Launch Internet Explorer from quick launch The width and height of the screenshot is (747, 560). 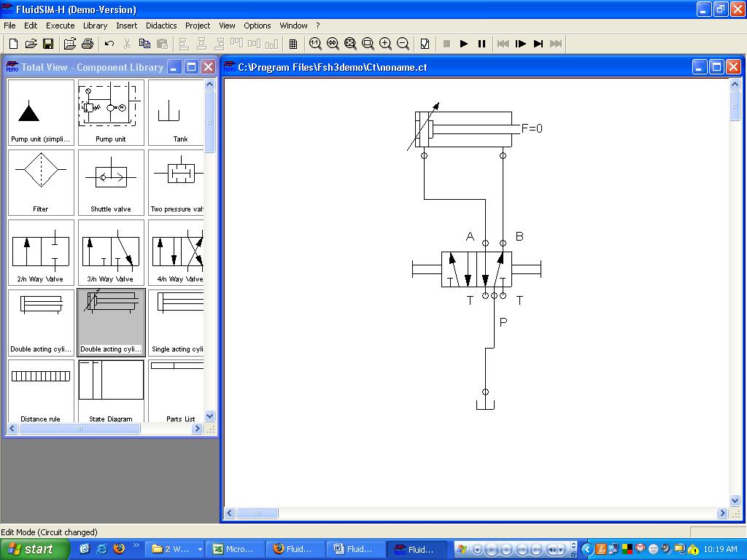click(102, 548)
